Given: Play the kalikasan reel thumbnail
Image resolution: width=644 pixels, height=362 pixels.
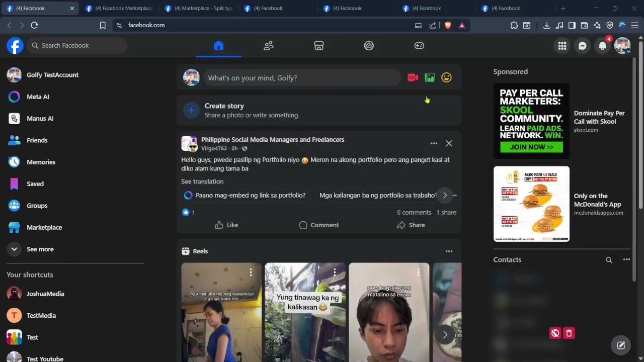Looking at the screenshot, I should click(305, 312).
